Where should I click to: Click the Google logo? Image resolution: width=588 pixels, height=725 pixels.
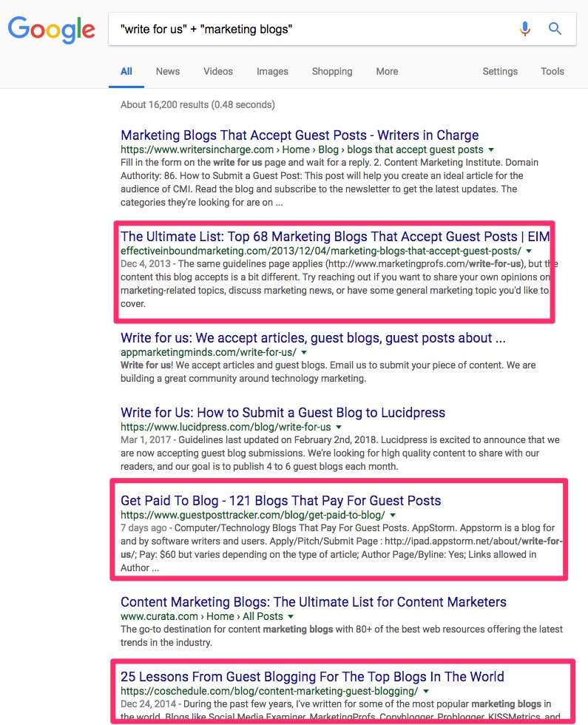pos(51,30)
